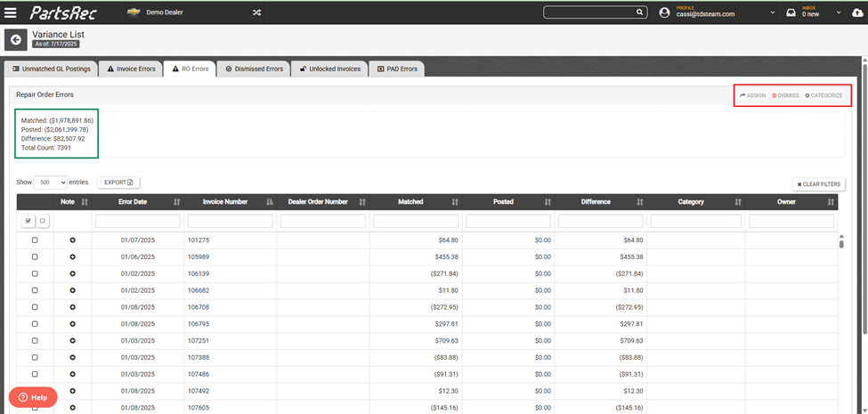Screen dimensions: 868x414
Task: Switch to Invoice Errors tab
Action: click(x=131, y=69)
